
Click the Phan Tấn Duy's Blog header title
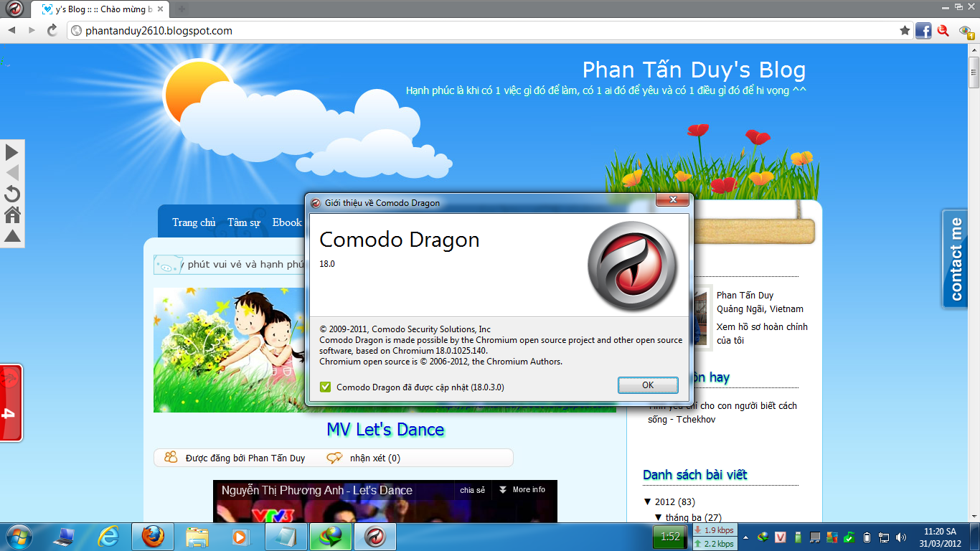pyautogui.click(x=694, y=70)
